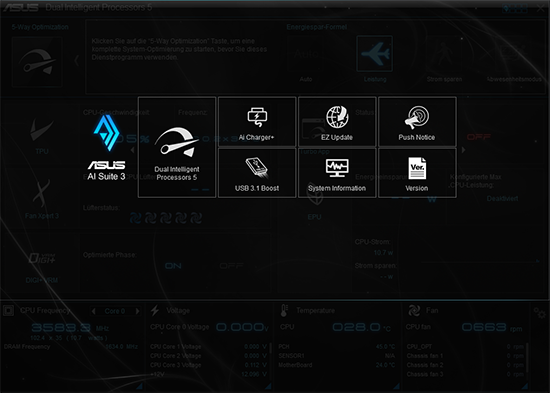Screen dimensions: 550x393
Task: Expand the Temperature panel corner triangle
Action: [397, 386]
